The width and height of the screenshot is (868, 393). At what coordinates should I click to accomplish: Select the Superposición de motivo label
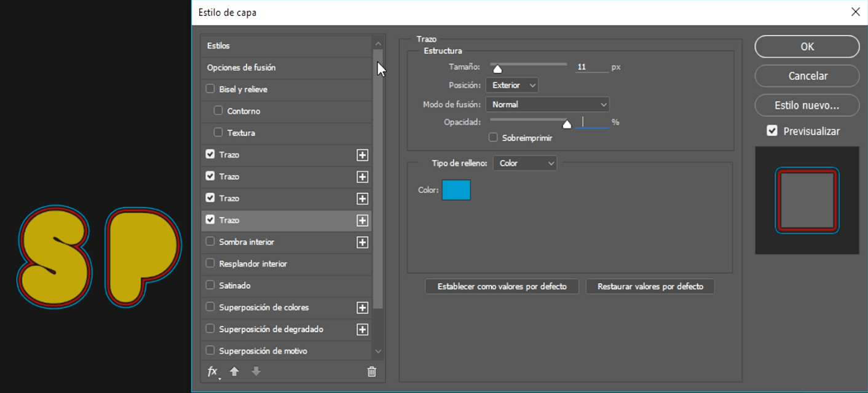[263, 351]
